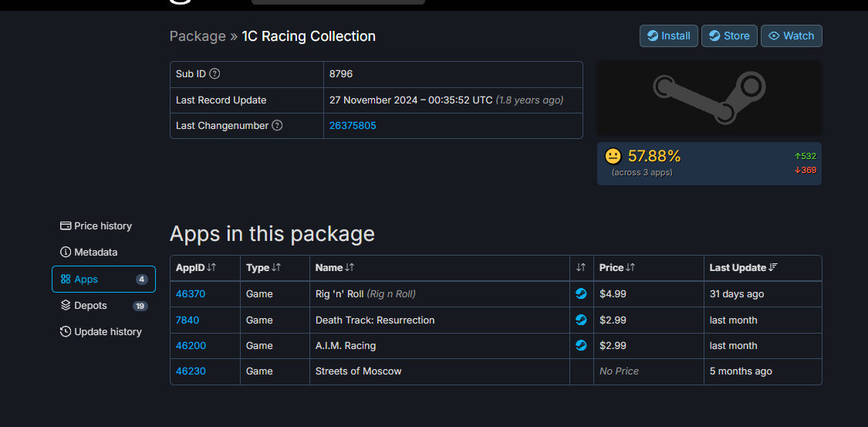This screenshot has height=427, width=868.
Task: Open AppID 7840 link
Action: (x=187, y=320)
